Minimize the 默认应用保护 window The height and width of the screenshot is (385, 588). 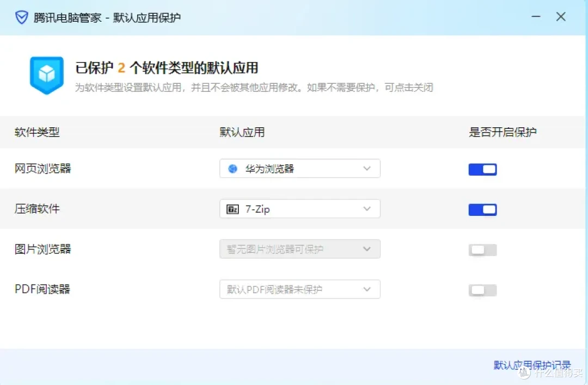click(536, 16)
